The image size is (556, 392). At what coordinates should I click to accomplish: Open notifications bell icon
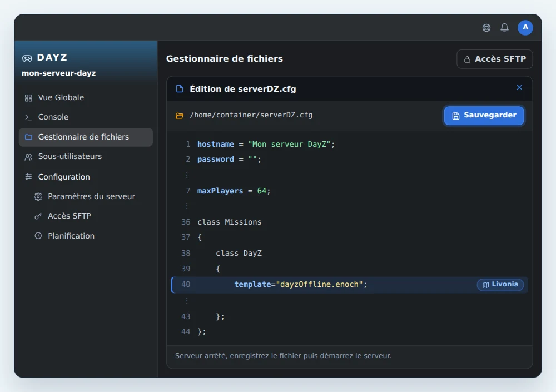(x=504, y=28)
